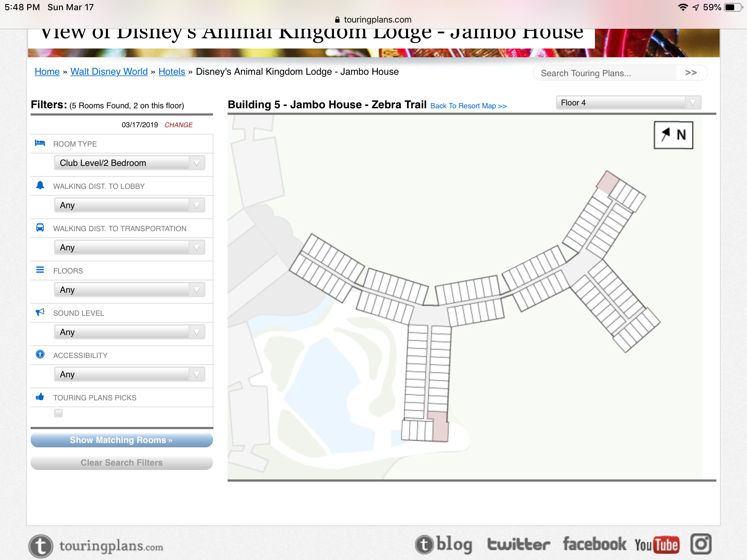
Task: Go to Walt Disney World breadcrumb
Action: 109,72
